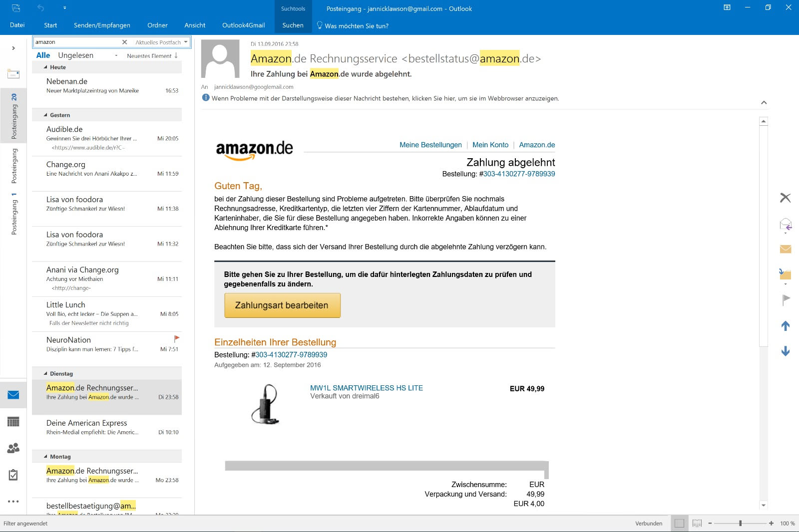Expand the folder pane with chevron
Screen dimensions: 799x532
(13, 48)
